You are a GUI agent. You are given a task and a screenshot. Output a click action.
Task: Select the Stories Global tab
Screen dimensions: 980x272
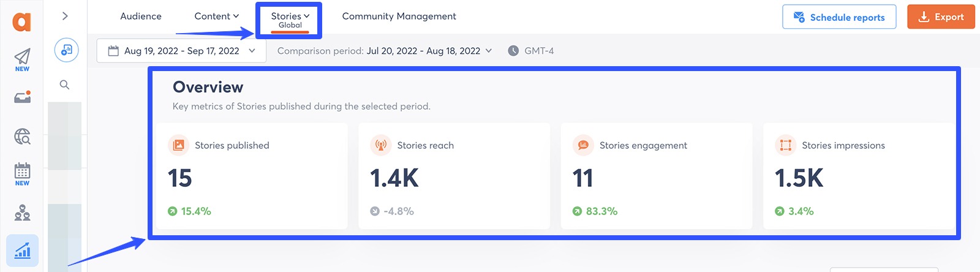pyautogui.click(x=290, y=20)
